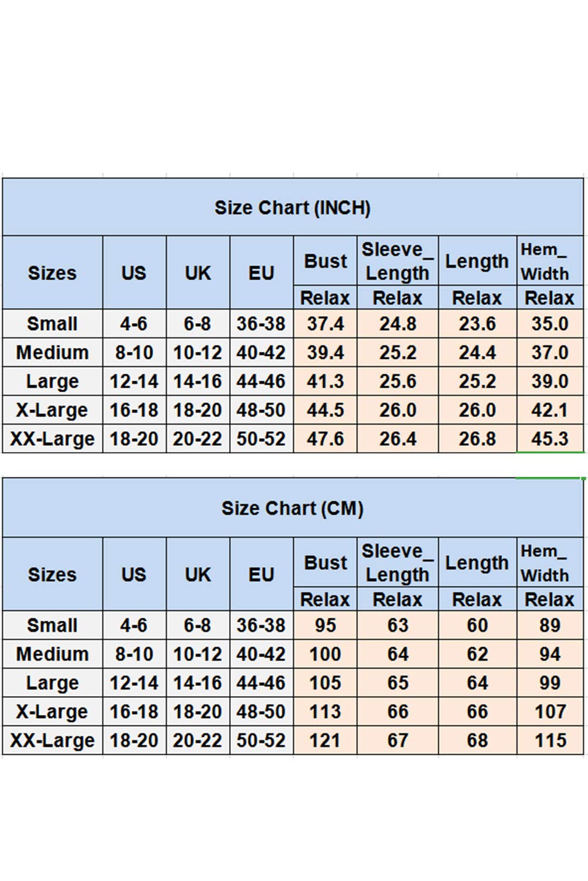Viewport: 588px width, 881px height.
Task: Select the 37.4 bust value cell
Action: 325,324
